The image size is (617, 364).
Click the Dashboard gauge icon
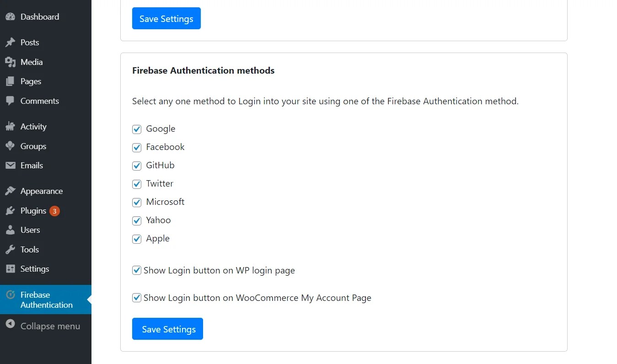pos(10,17)
